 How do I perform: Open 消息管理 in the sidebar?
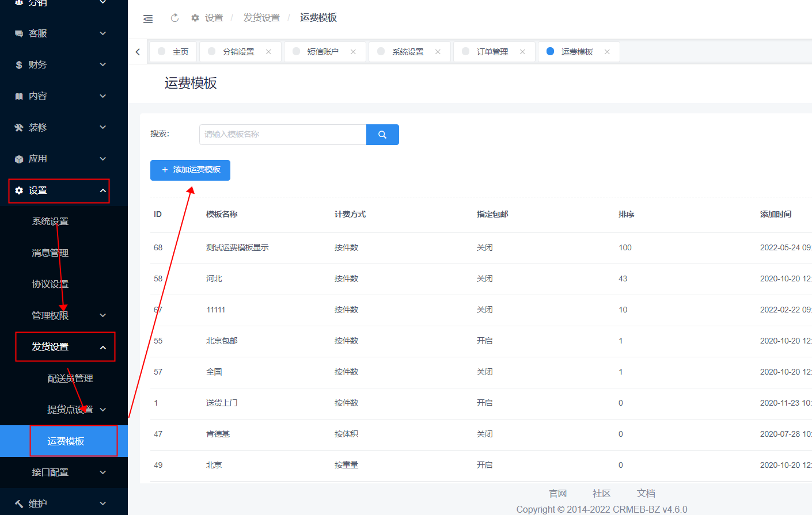[50, 253]
